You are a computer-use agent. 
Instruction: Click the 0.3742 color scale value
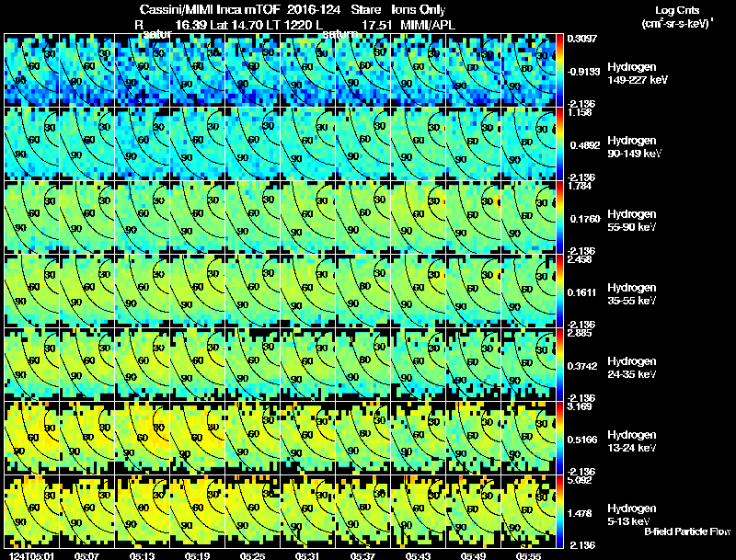point(582,366)
